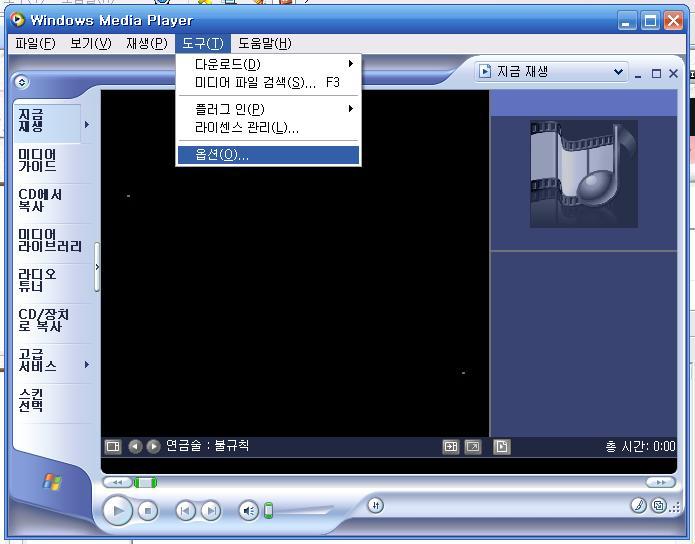Toggle the menu bar hide button

click(22, 82)
